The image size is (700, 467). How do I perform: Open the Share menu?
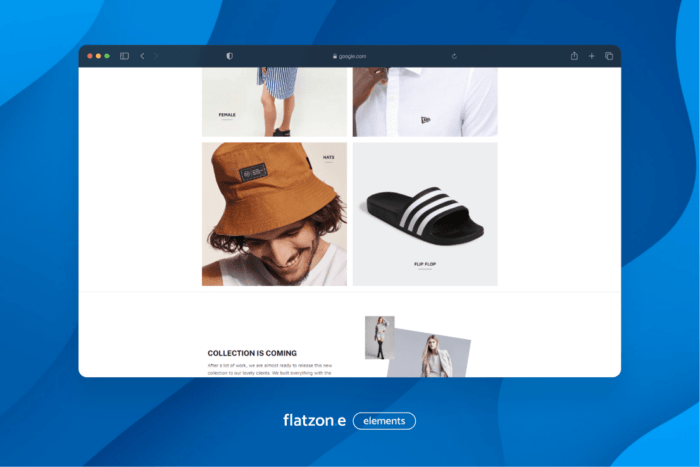[x=574, y=56]
